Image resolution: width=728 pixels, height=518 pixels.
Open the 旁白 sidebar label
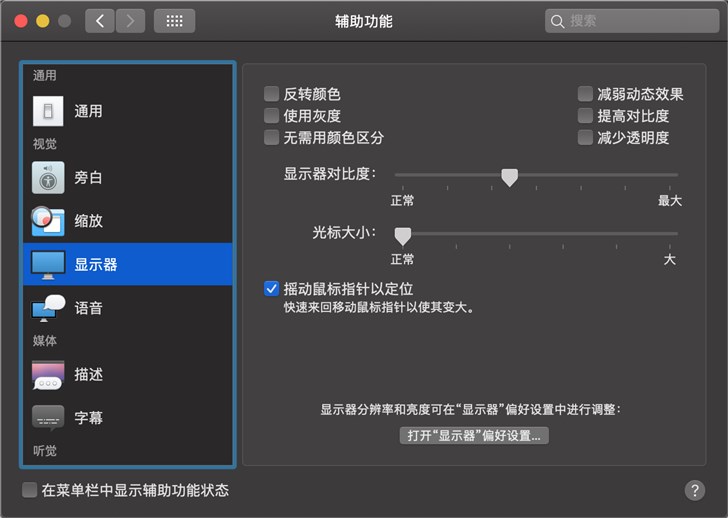click(x=88, y=177)
